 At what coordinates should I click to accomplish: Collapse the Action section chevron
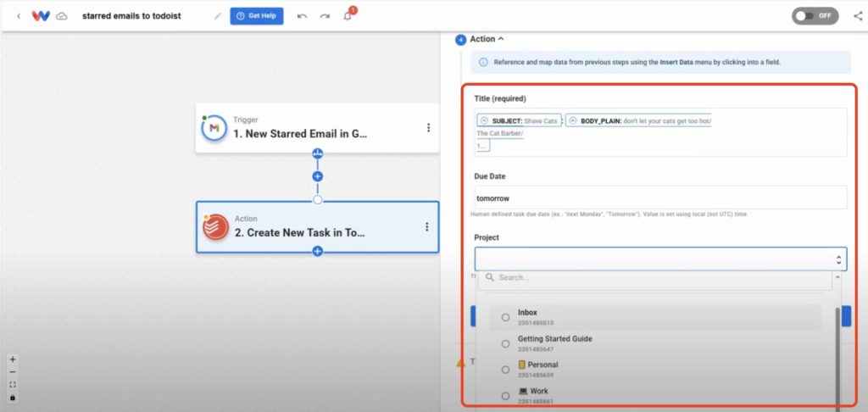click(x=501, y=39)
